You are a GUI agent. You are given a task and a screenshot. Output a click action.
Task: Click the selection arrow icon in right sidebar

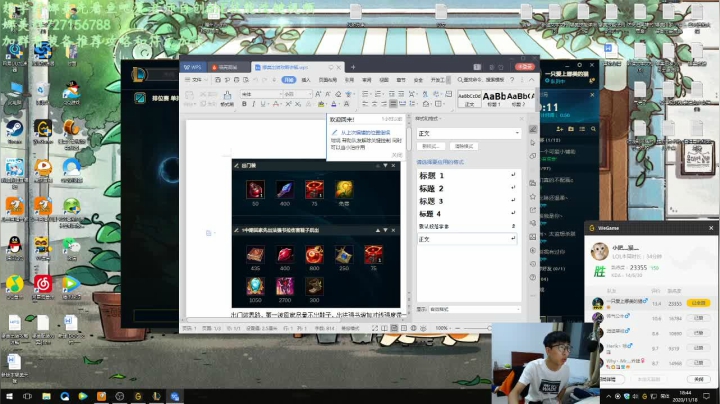coord(533,143)
